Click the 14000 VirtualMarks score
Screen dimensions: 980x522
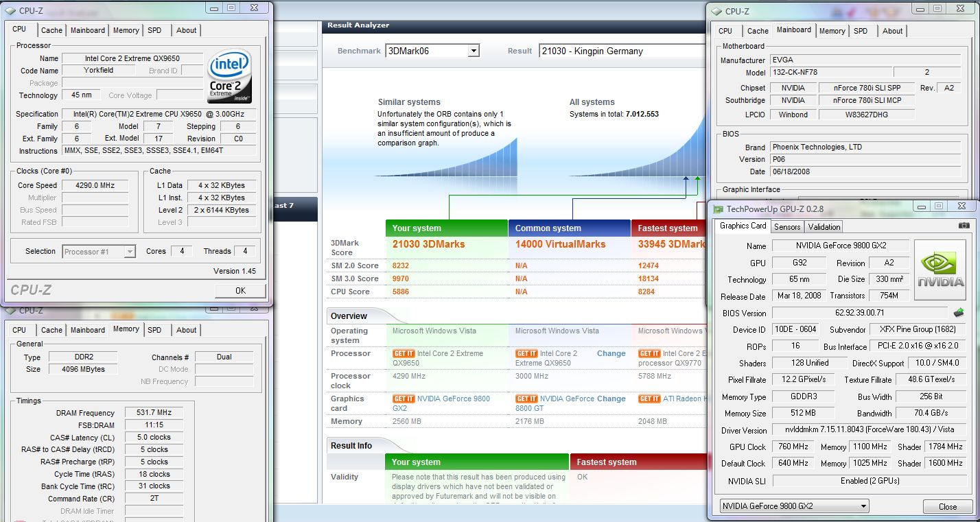[x=560, y=244]
